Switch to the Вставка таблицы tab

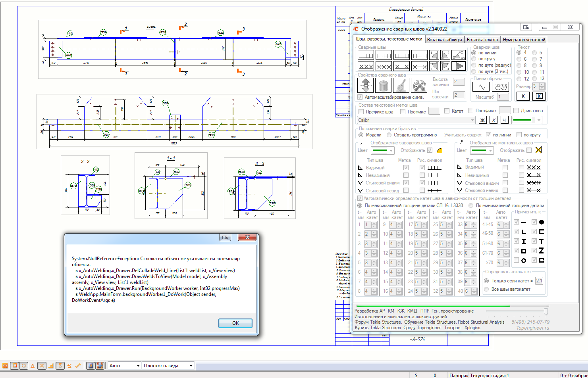pos(444,40)
